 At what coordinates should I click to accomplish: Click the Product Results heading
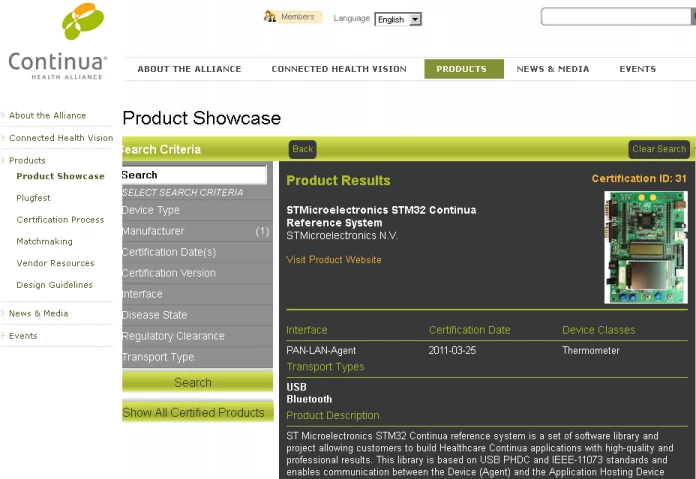point(338,181)
